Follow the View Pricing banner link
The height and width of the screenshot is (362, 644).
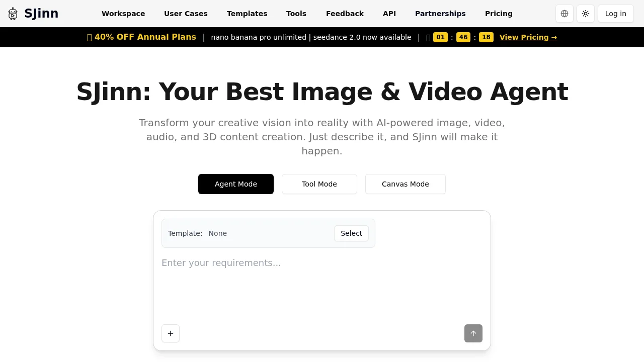tap(528, 37)
